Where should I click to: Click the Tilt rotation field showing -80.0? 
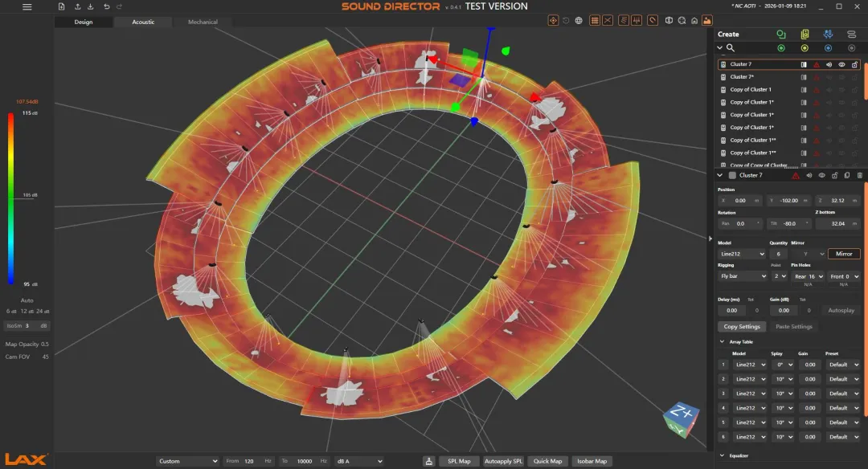tap(789, 223)
